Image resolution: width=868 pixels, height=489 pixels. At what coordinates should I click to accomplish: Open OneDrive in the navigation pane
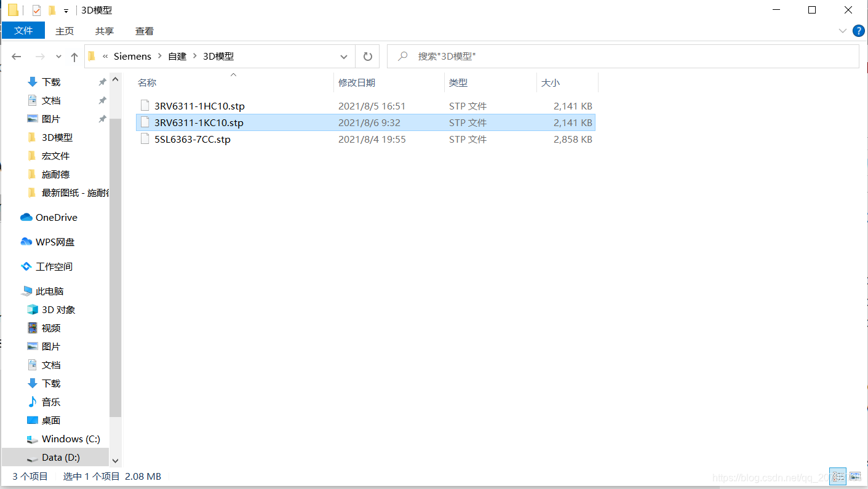pyautogui.click(x=56, y=217)
